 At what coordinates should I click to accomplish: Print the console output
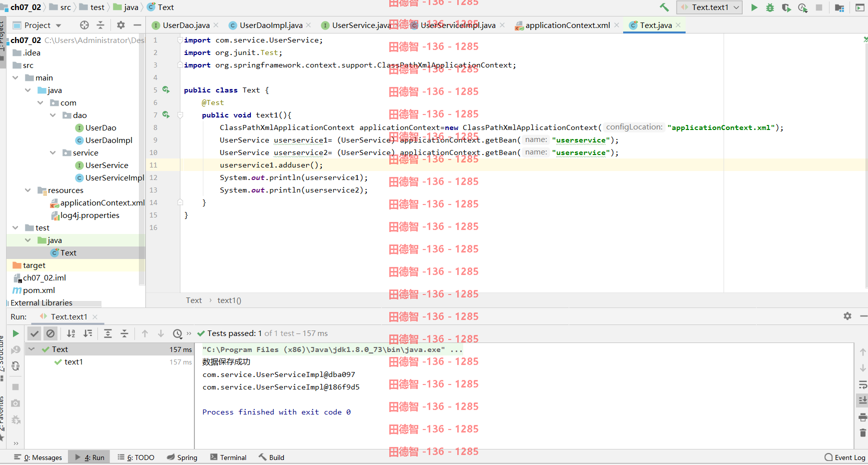(x=863, y=417)
